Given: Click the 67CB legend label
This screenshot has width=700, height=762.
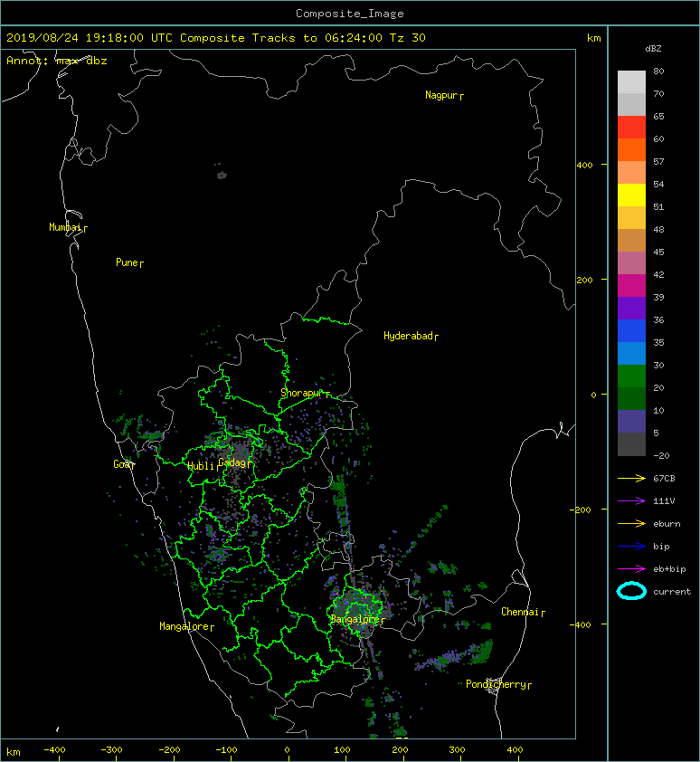Looking at the screenshot, I should tap(664, 478).
